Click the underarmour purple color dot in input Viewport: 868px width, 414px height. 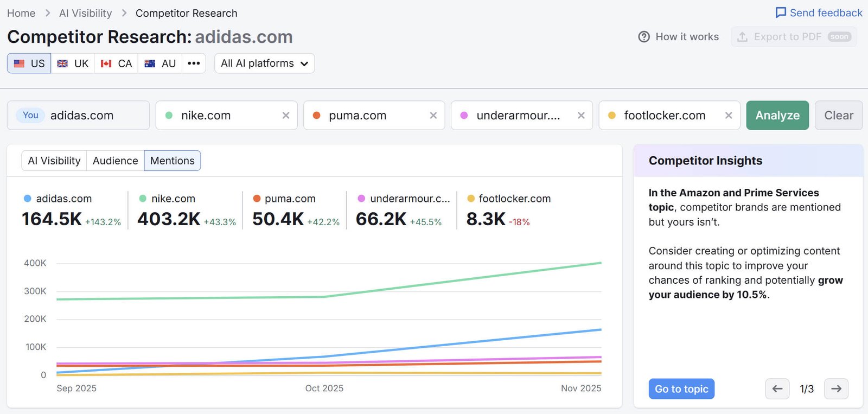coord(464,115)
